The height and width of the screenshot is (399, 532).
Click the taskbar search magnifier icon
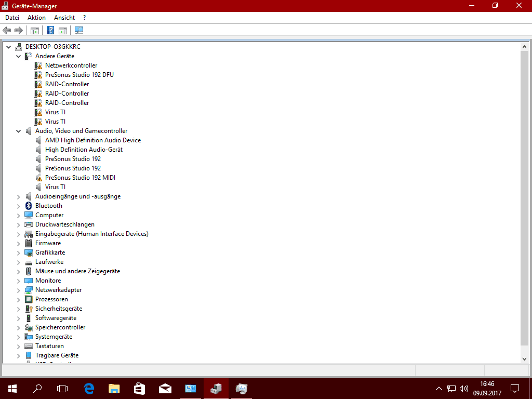click(x=37, y=389)
